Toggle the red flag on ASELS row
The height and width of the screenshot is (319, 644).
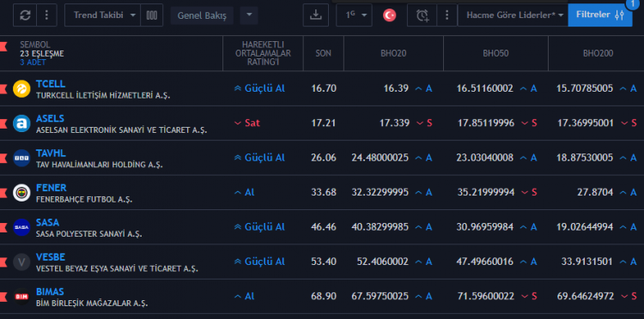(3, 123)
